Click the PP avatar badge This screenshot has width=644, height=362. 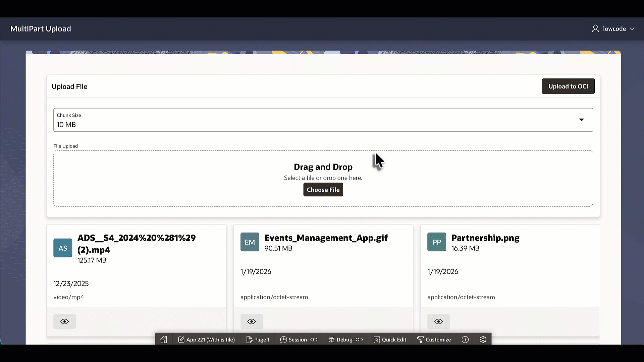point(436,242)
